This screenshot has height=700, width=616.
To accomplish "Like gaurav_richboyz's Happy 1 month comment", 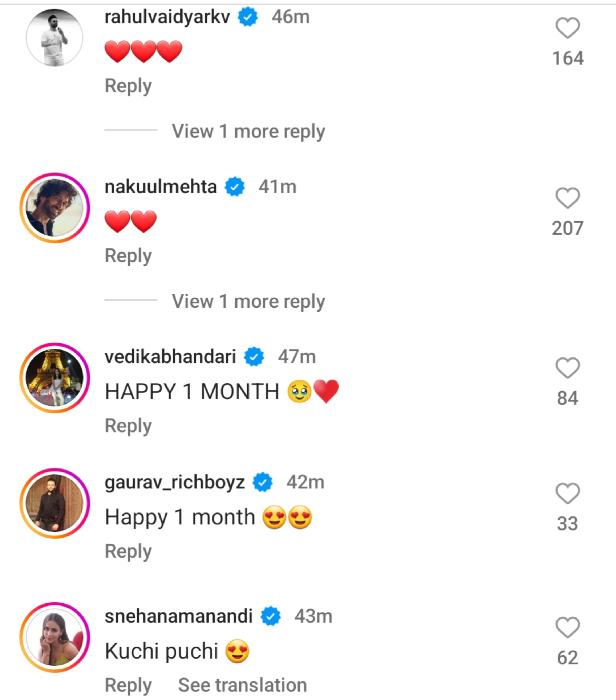I will pyautogui.click(x=567, y=493).
